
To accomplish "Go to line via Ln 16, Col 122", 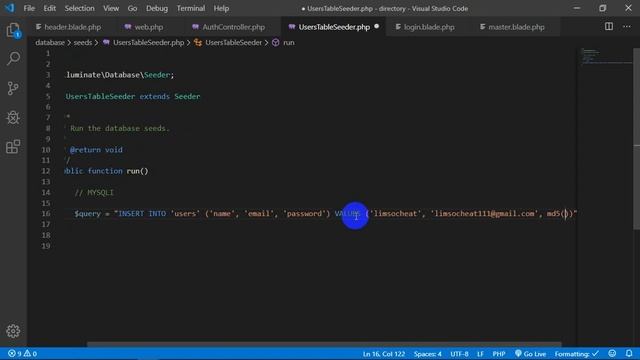I will click(x=384, y=353).
